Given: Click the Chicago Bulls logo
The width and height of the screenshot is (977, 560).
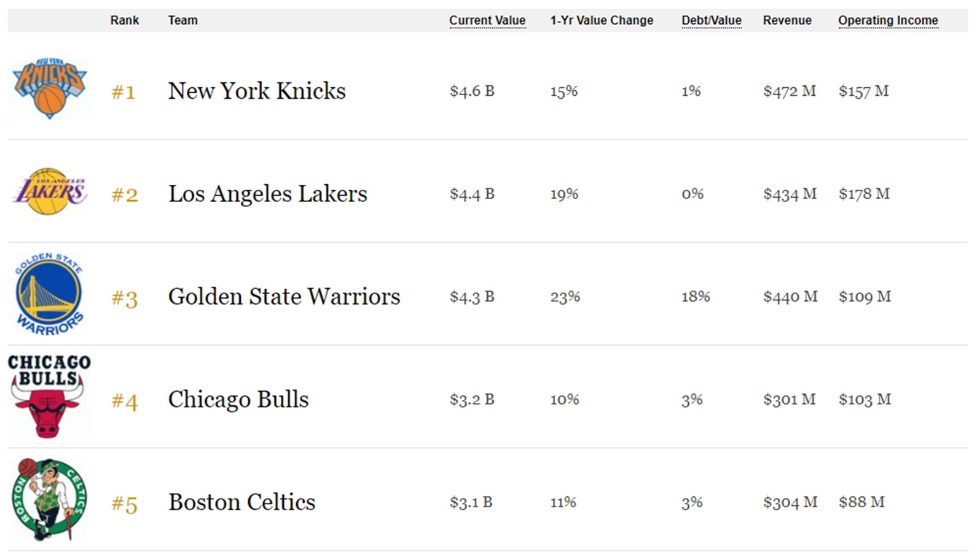Looking at the screenshot, I should [x=48, y=396].
